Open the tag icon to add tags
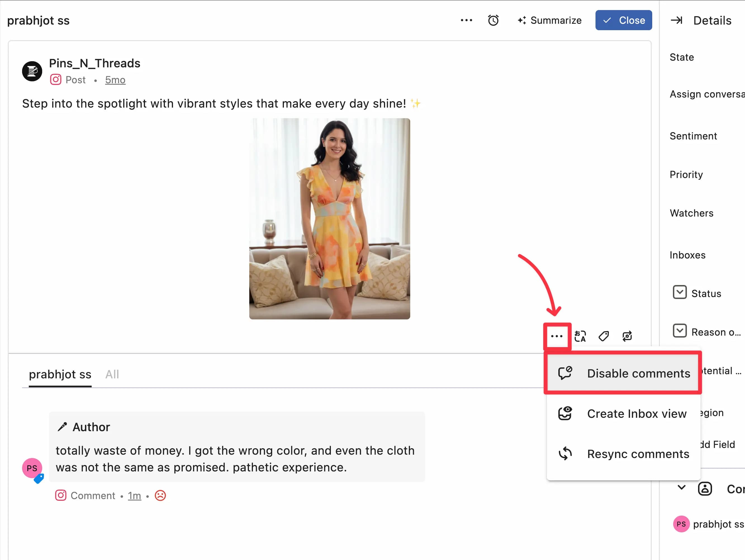The height and width of the screenshot is (560, 745). 604,336
